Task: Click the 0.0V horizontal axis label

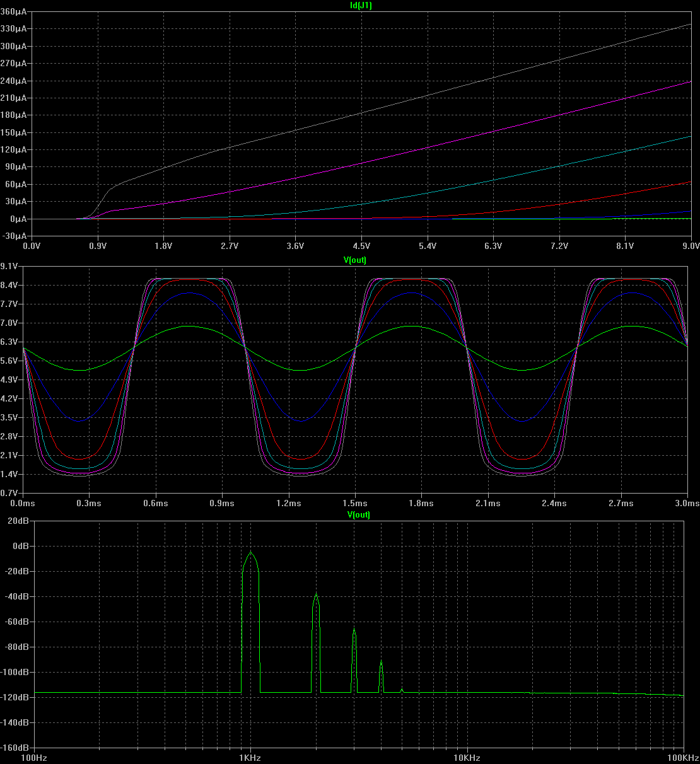Action: (x=32, y=246)
